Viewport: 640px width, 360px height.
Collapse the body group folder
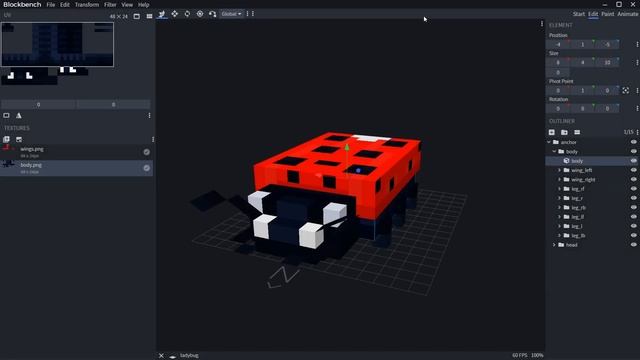tap(554, 151)
